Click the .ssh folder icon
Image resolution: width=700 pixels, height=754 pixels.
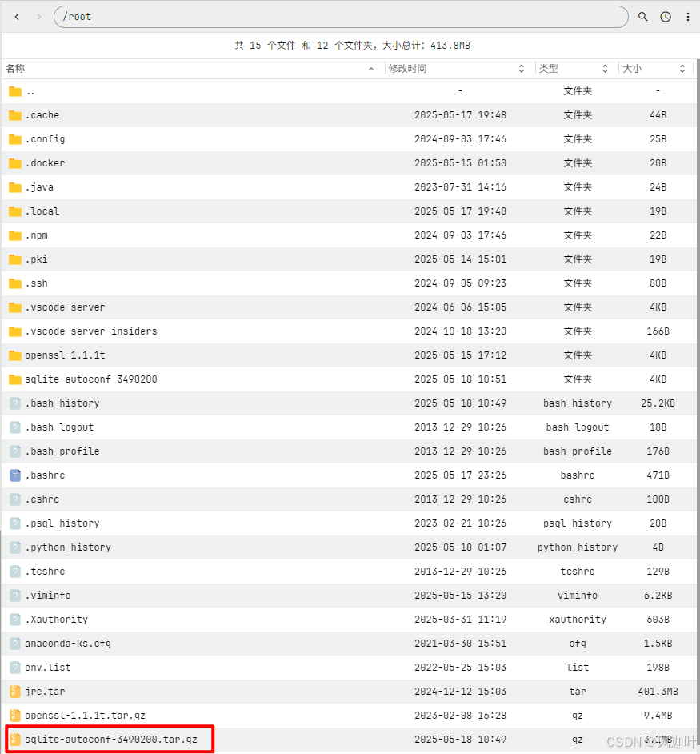tap(14, 283)
